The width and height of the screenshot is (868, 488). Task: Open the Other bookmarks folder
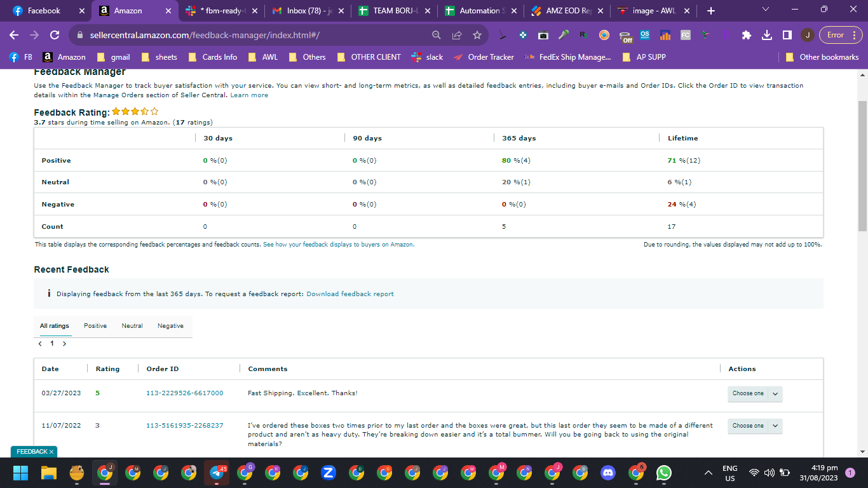[x=822, y=57]
